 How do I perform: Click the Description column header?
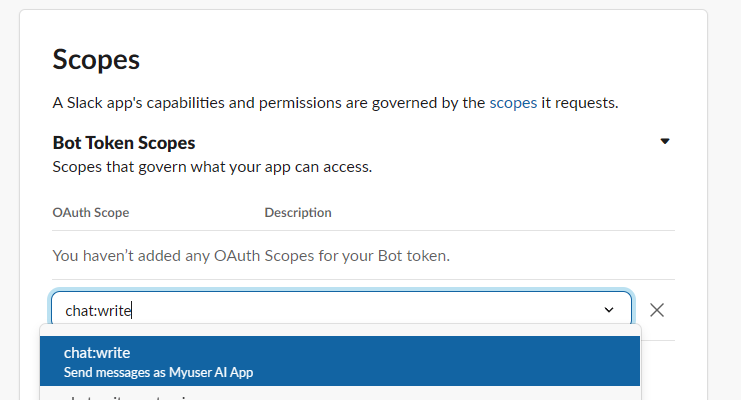tap(298, 213)
